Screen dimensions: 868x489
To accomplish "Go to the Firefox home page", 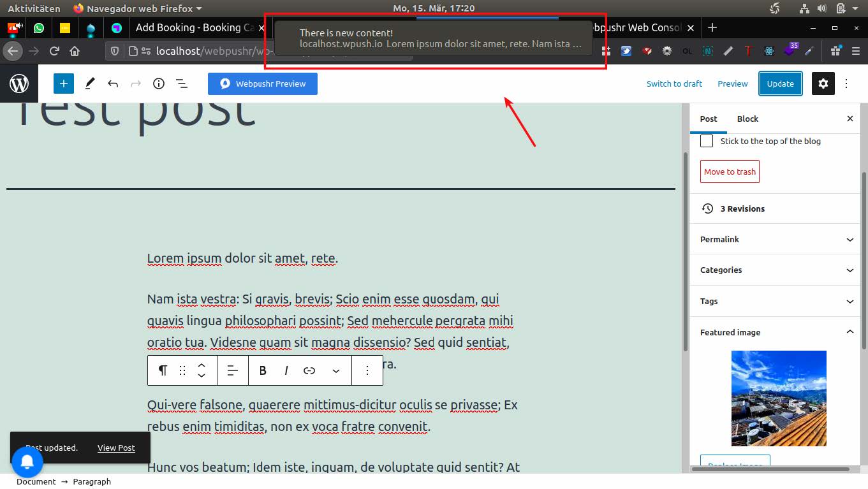I will (75, 51).
